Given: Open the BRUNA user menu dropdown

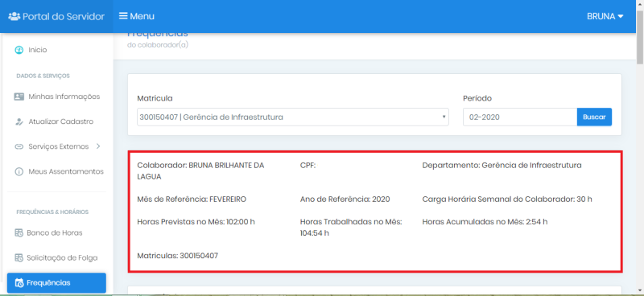Looking at the screenshot, I should coord(605,16).
